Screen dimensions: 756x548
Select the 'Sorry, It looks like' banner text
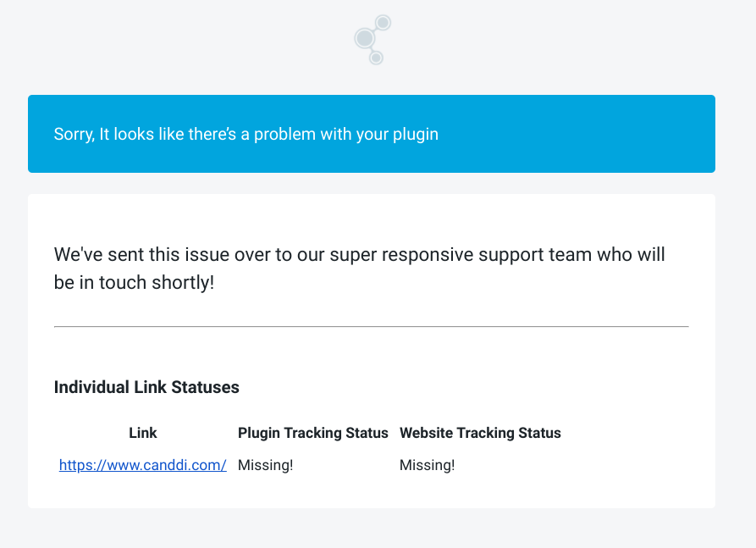246,134
